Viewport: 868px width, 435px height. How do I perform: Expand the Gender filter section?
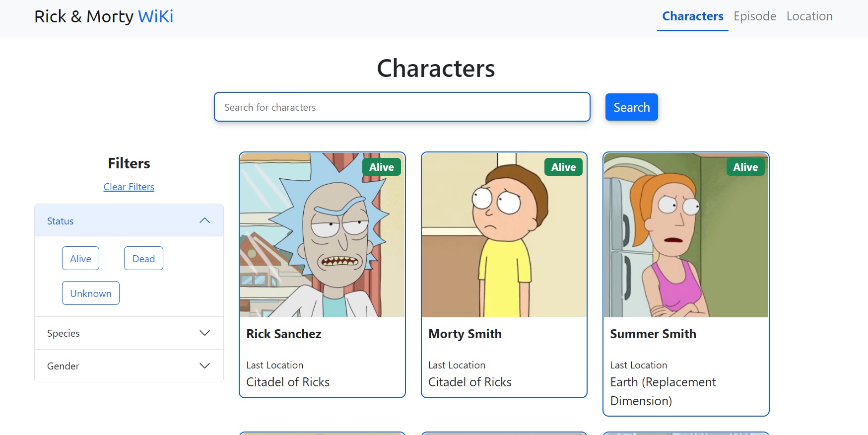pyautogui.click(x=129, y=366)
